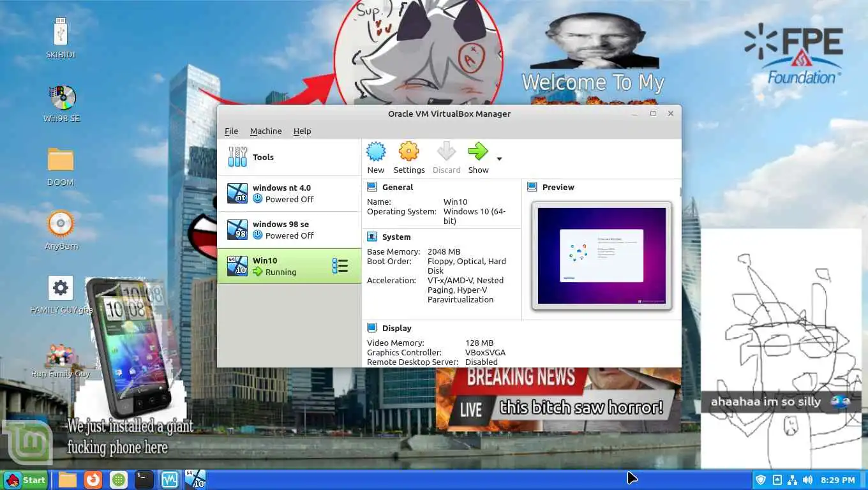
Task: Select the running Win10 machine
Action: tap(290, 266)
